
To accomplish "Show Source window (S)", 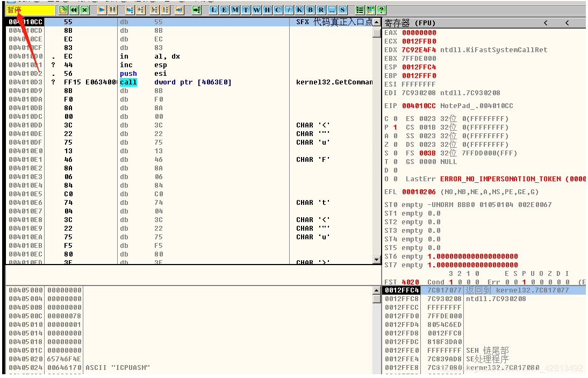I will pos(343,10).
